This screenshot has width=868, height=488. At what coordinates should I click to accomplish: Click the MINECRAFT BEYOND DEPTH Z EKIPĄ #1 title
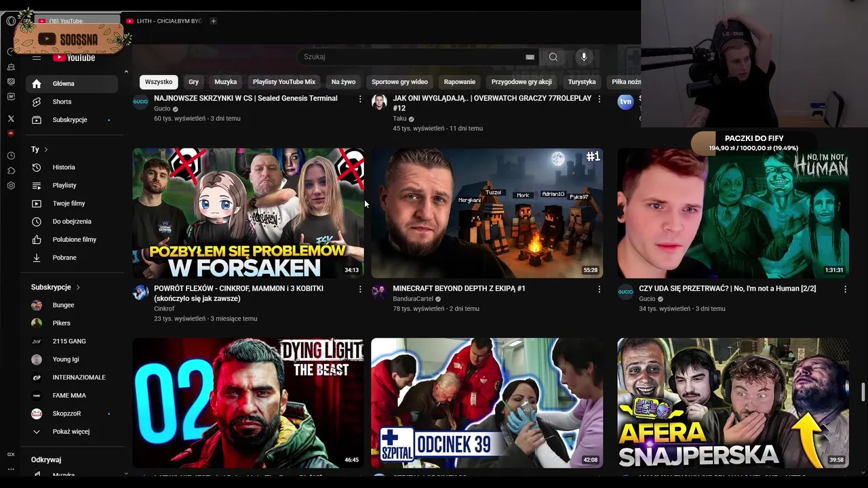coord(459,289)
